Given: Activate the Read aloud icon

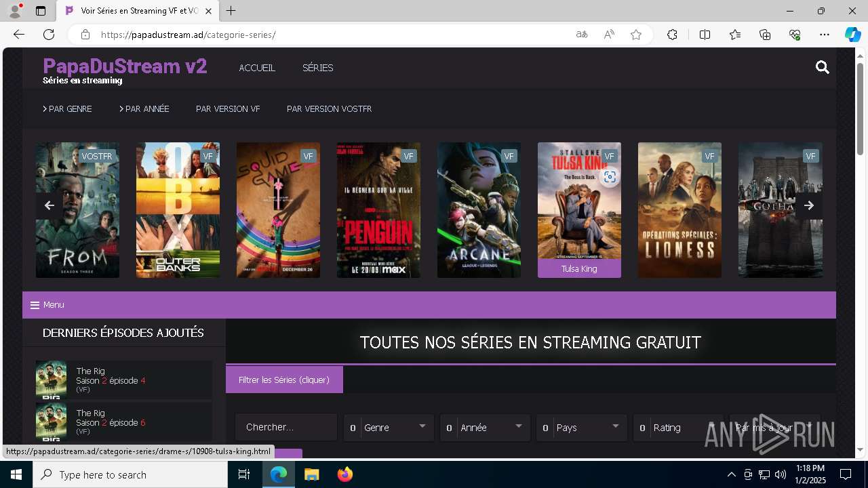Looking at the screenshot, I should pyautogui.click(x=609, y=35).
